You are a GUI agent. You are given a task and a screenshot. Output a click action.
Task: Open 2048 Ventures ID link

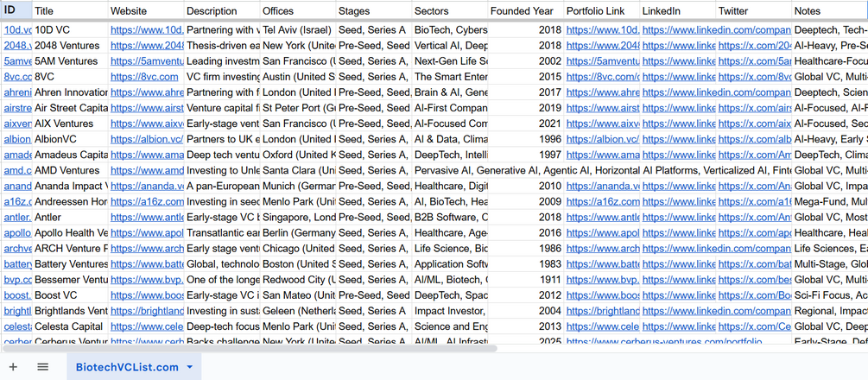[x=18, y=46]
